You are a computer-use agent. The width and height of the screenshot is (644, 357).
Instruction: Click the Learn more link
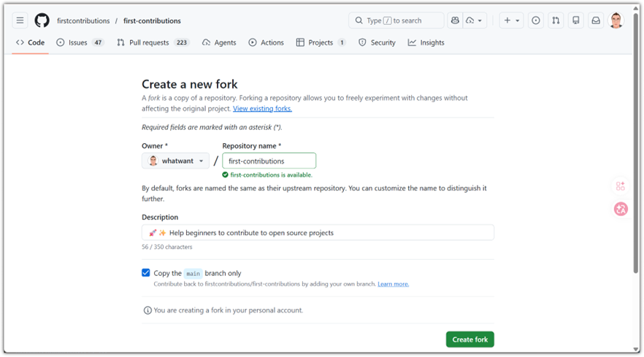[393, 284]
